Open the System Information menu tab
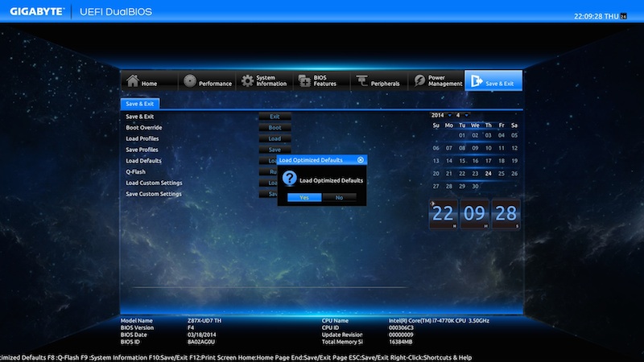 tap(265, 80)
